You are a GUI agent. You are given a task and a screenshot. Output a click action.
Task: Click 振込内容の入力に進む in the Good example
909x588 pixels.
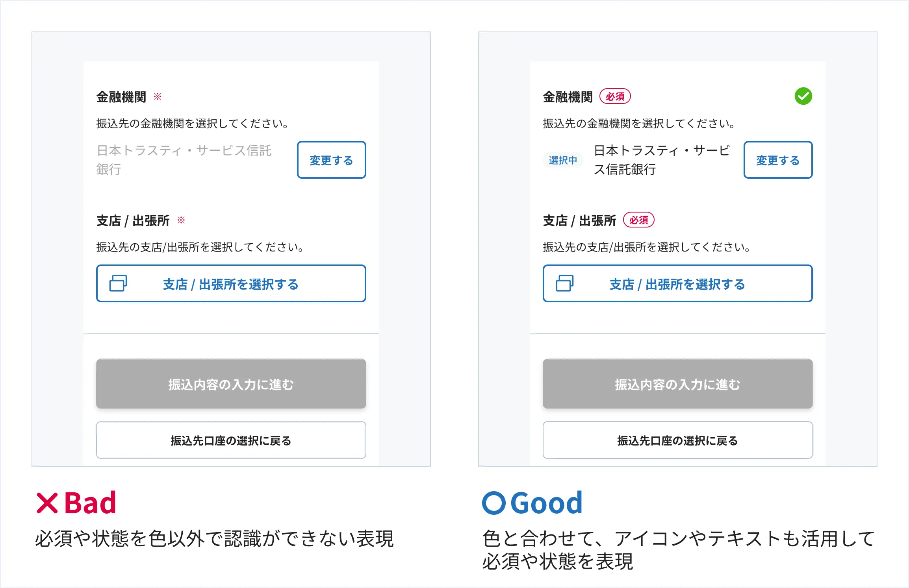[x=677, y=384]
